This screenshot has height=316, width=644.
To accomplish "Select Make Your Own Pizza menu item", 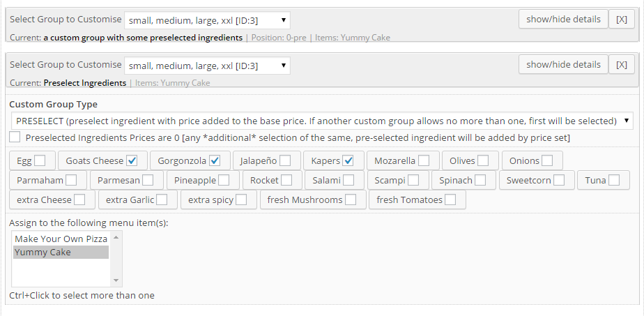I will tap(61, 239).
